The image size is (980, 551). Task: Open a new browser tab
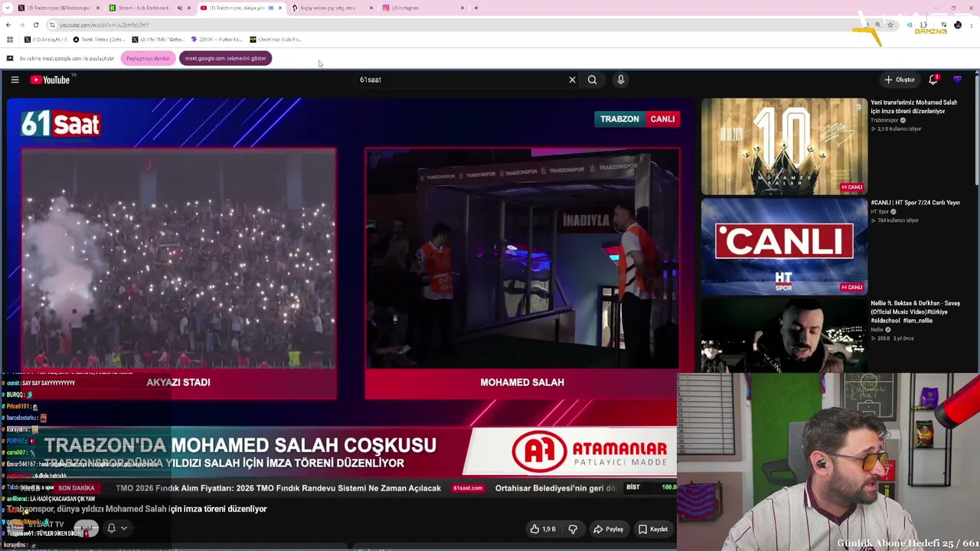click(x=476, y=8)
